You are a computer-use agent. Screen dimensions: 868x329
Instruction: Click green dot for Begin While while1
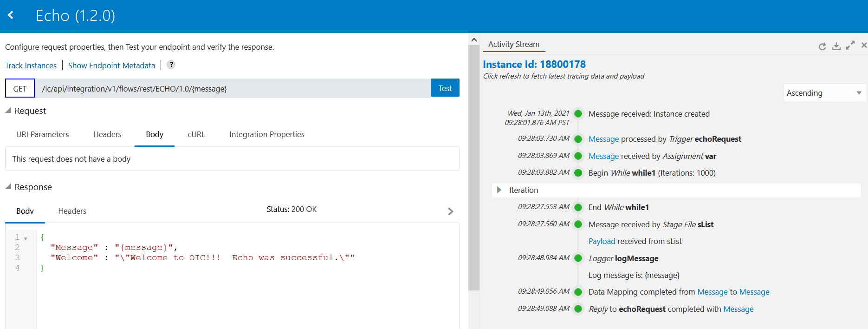(578, 173)
